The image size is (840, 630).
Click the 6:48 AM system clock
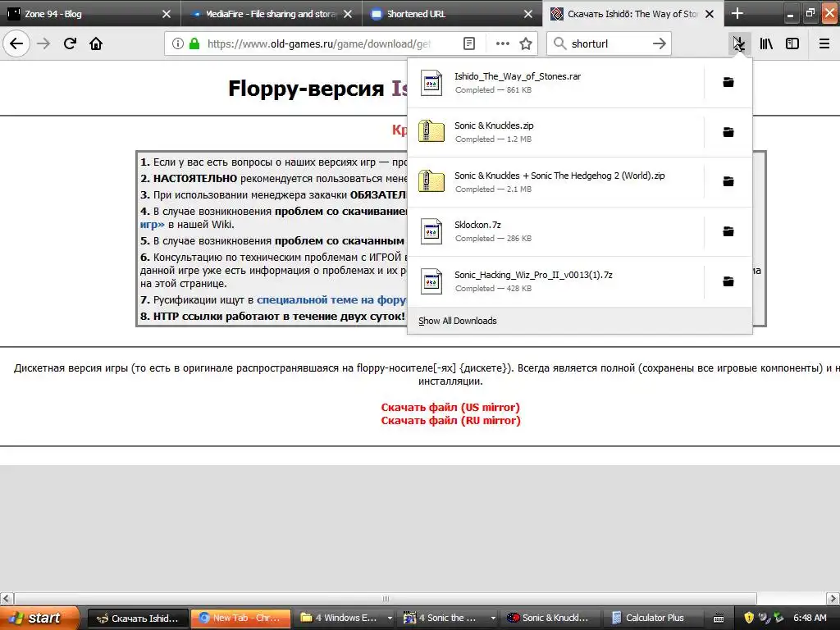point(810,618)
